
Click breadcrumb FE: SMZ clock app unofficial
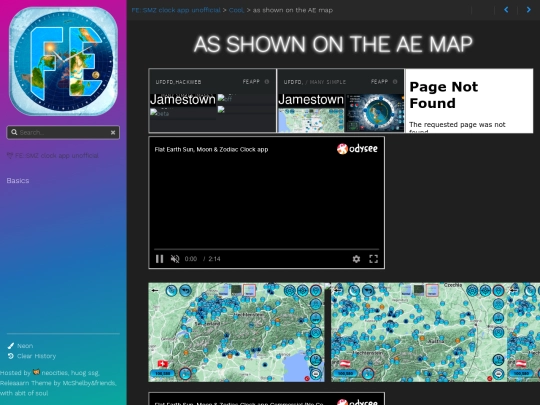(x=176, y=10)
